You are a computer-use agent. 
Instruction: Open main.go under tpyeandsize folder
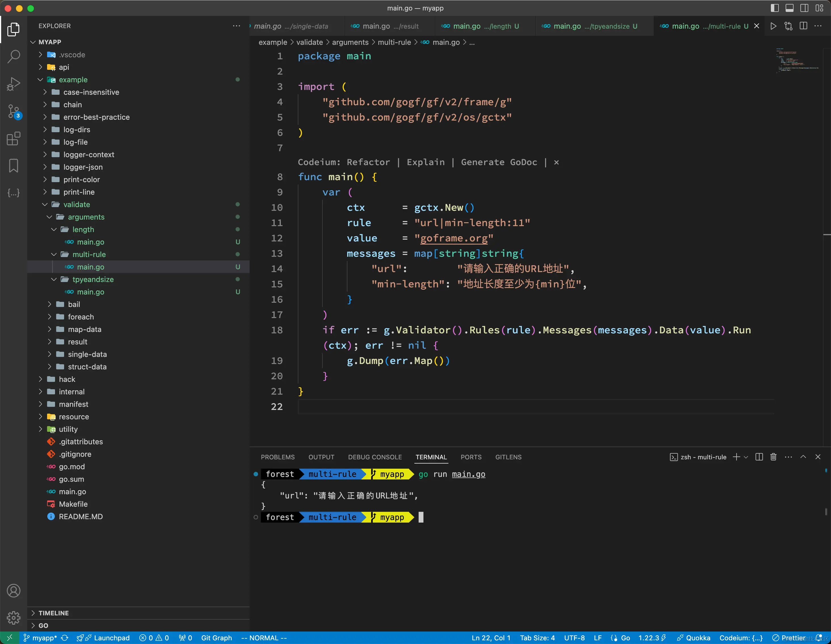tap(90, 292)
